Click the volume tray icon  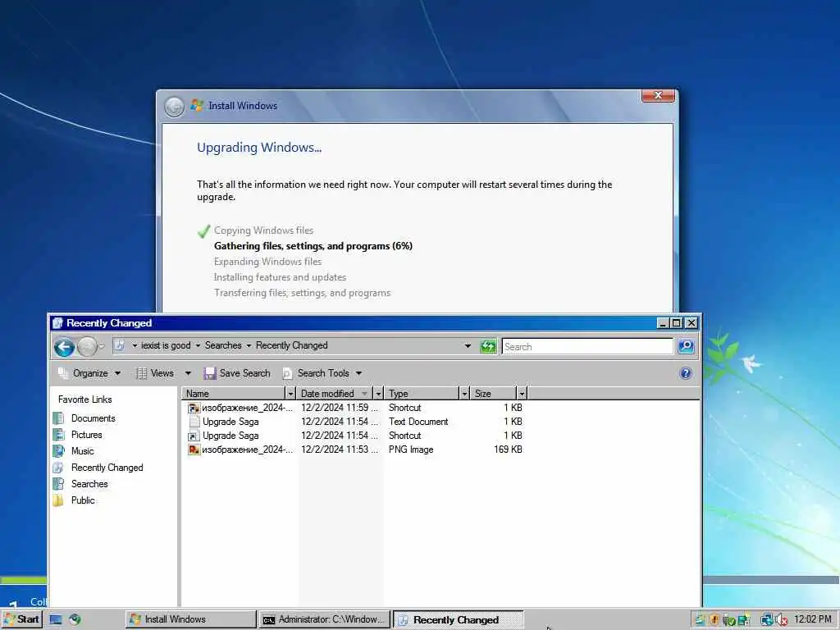[782, 620]
